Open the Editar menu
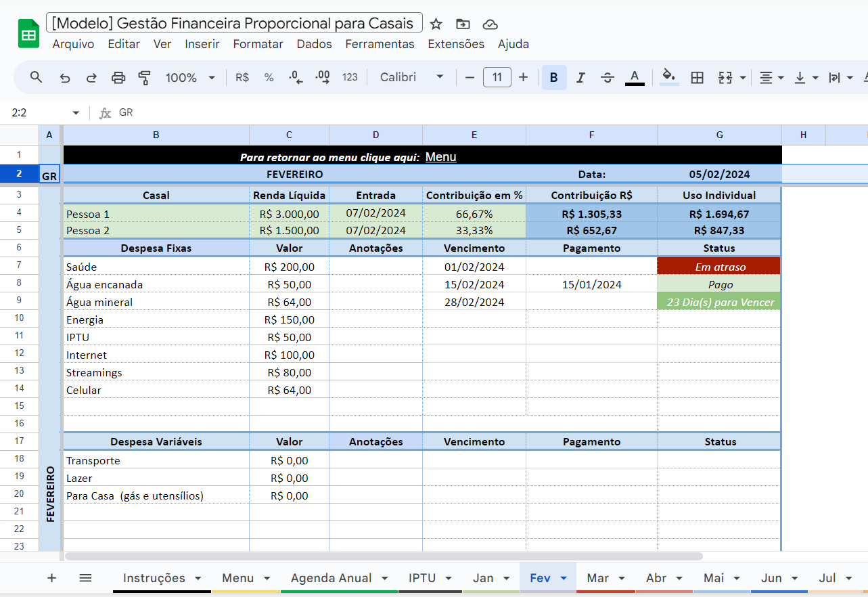The width and height of the screenshot is (868, 597). point(124,44)
